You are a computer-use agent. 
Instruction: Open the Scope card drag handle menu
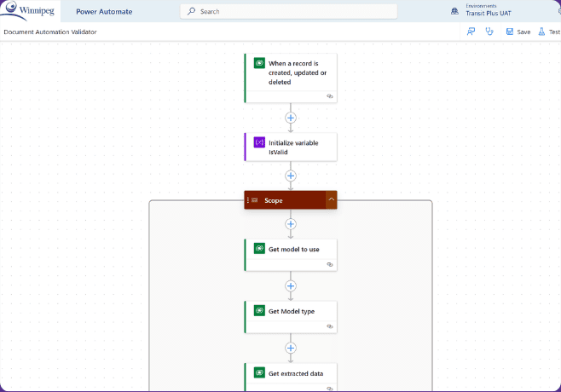click(248, 200)
